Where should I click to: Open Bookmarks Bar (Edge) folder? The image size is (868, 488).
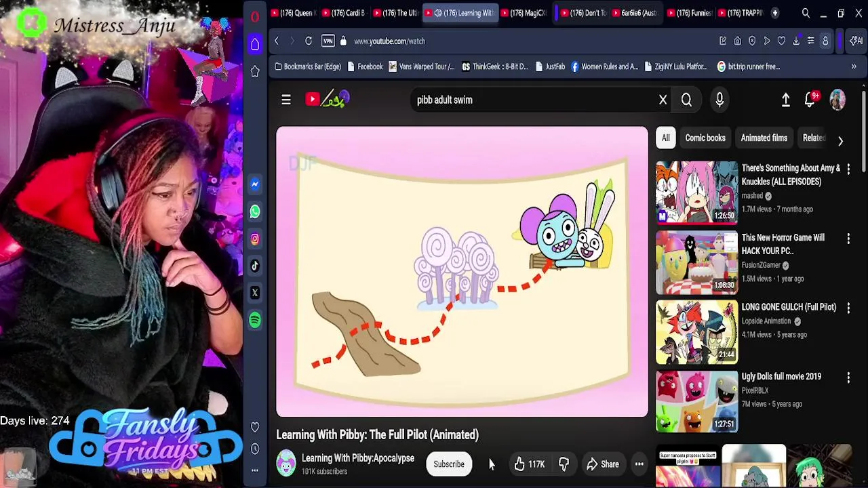tap(308, 66)
